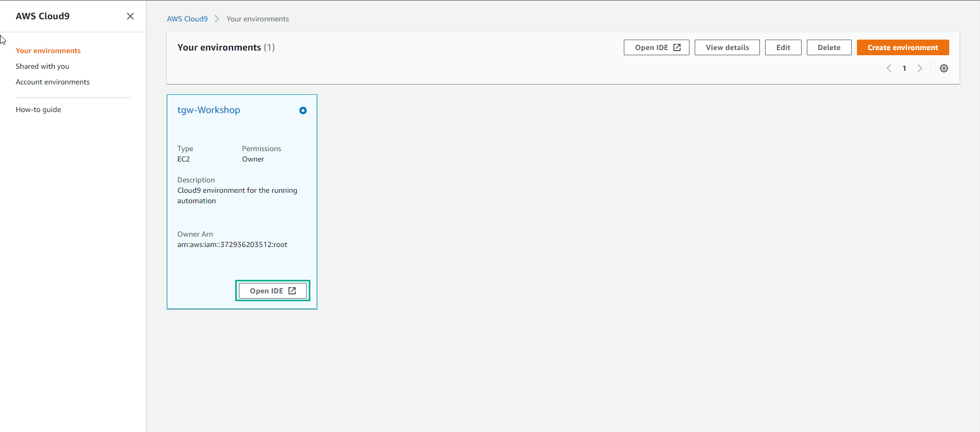The width and height of the screenshot is (980, 432).
Task: Open the How-to guide link
Action: point(38,109)
